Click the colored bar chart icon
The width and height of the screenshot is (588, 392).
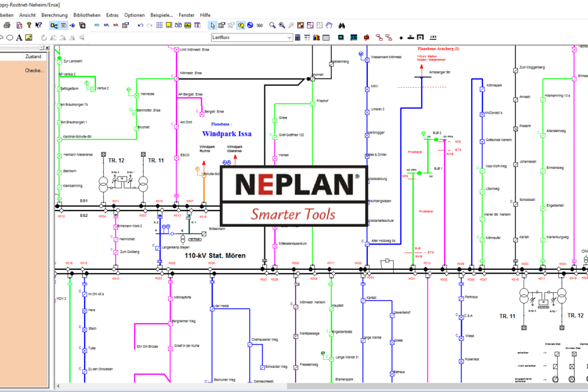click(x=317, y=37)
